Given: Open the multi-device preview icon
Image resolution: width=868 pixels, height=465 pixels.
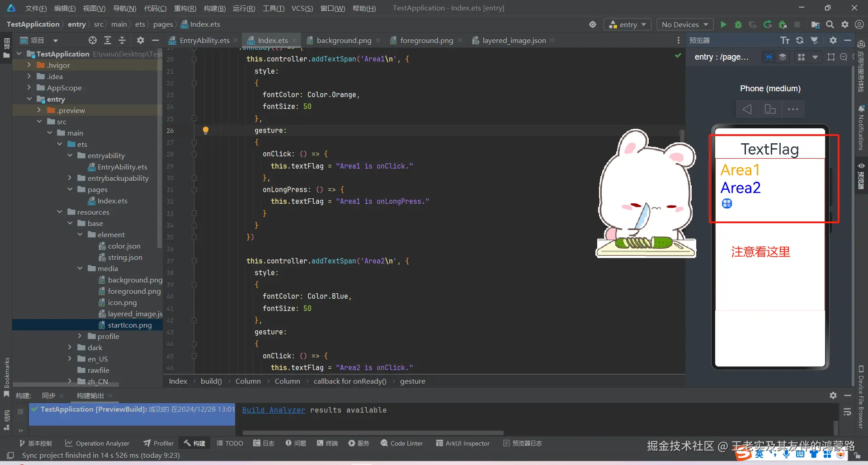Looking at the screenshot, I should click(x=770, y=109).
